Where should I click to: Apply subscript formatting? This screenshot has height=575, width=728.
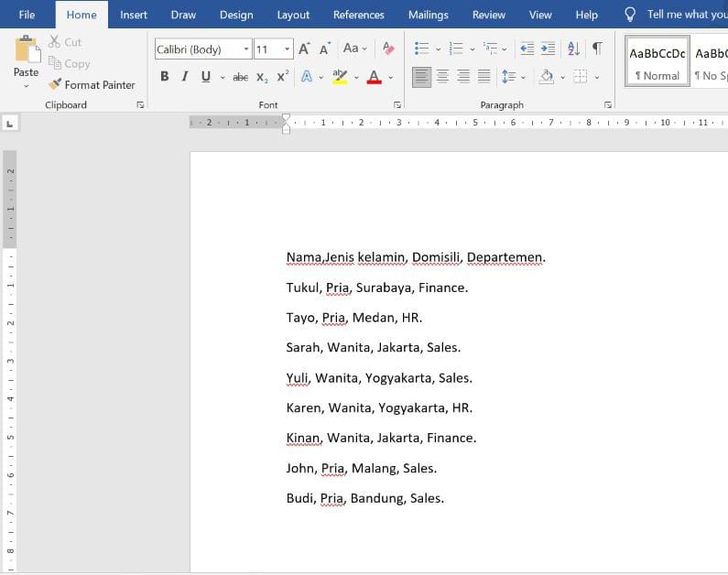tap(262, 77)
